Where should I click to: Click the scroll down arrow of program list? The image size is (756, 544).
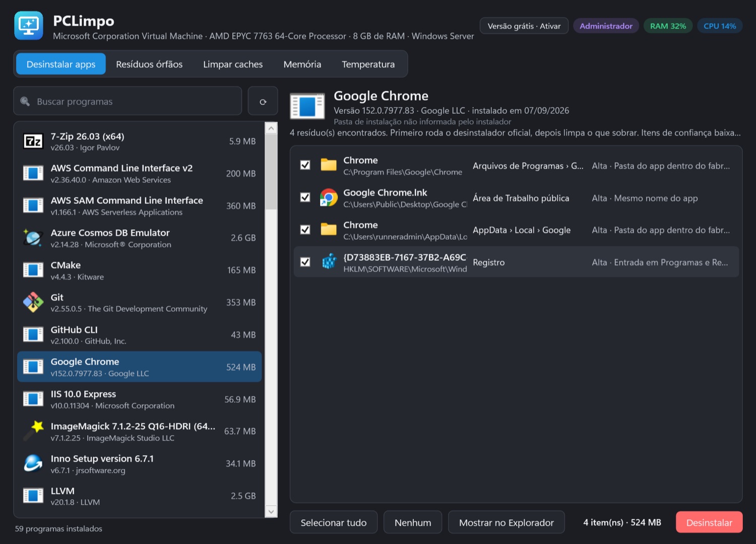[x=271, y=511]
